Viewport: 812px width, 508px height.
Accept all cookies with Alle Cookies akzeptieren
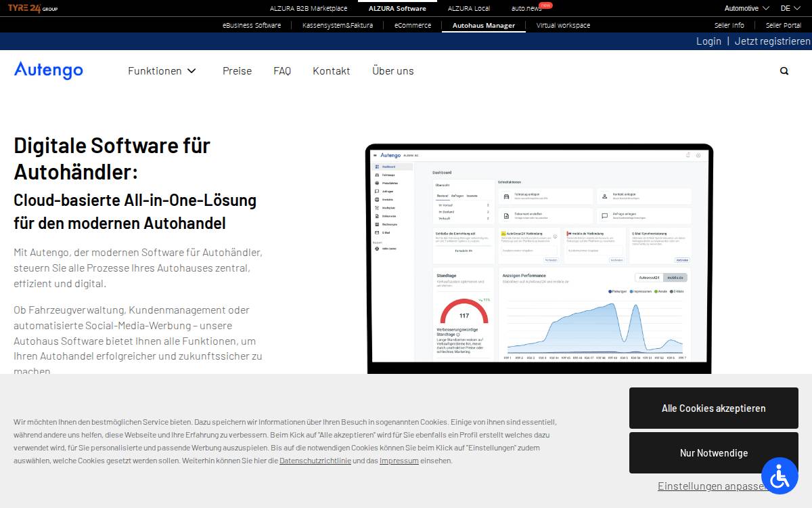[714, 408]
